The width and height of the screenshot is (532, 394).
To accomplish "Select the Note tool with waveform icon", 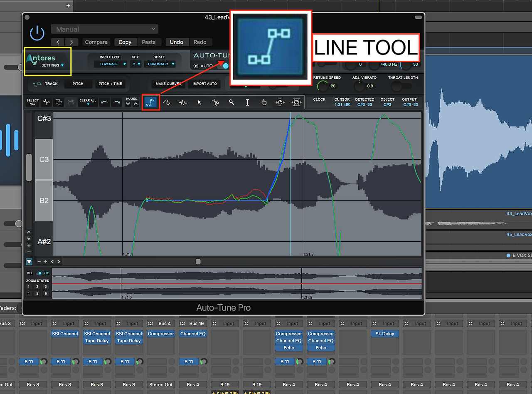I will tap(183, 102).
